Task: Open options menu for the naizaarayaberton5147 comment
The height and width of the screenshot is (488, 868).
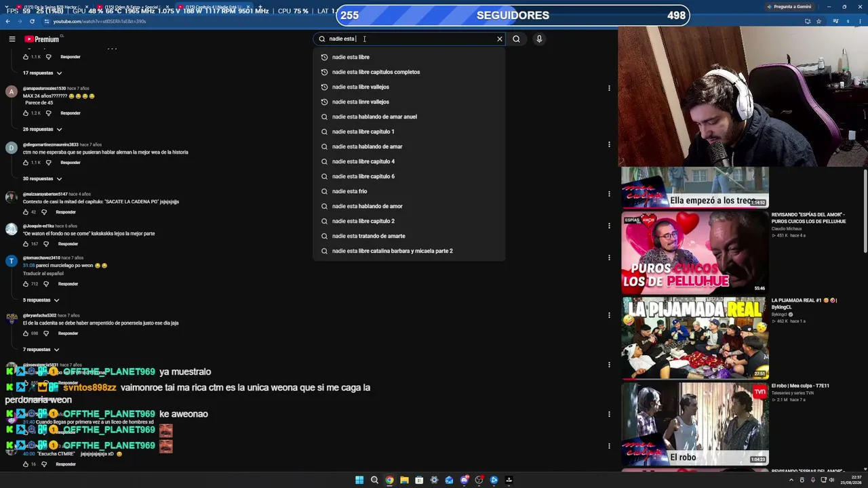Action: [609, 194]
